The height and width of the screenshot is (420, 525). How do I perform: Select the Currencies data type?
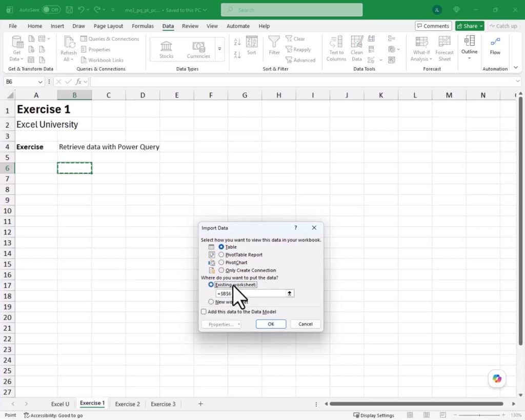pyautogui.click(x=198, y=50)
